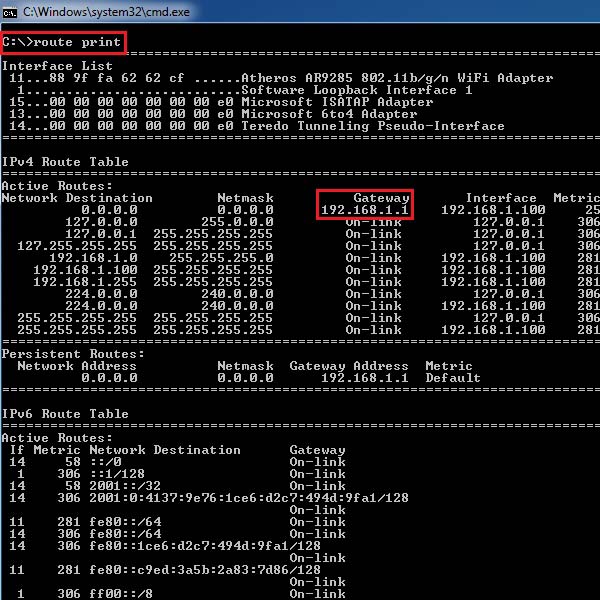Screen dimensions: 600x600
Task: Select the 'Interface List' heading
Action: [x=57, y=66]
